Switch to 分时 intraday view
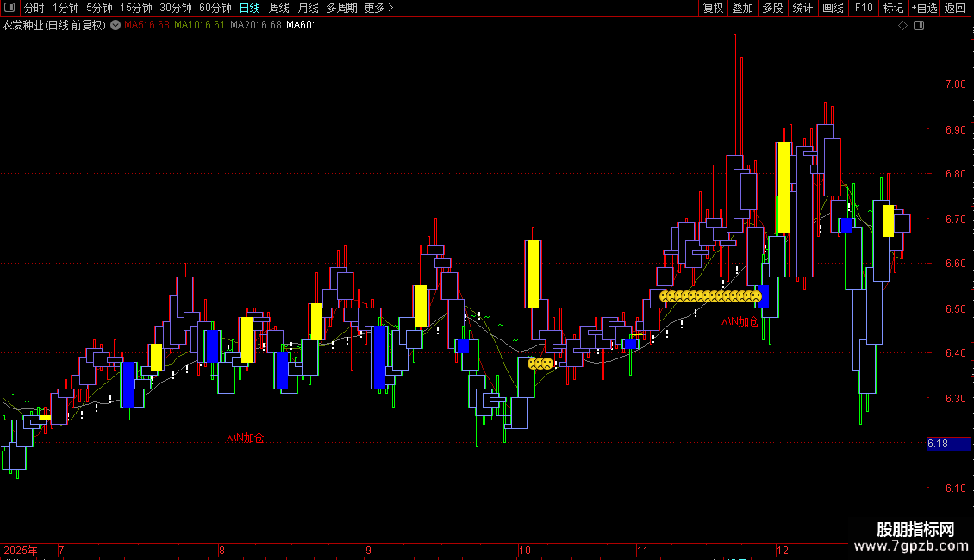 click(34, 8)
